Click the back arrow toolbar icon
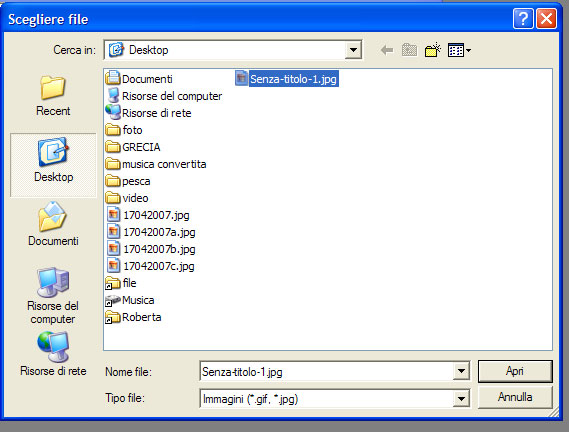Image resolution: width=569 pixels, height=432 pixels. pyautogui.click(x=387, y=50)
